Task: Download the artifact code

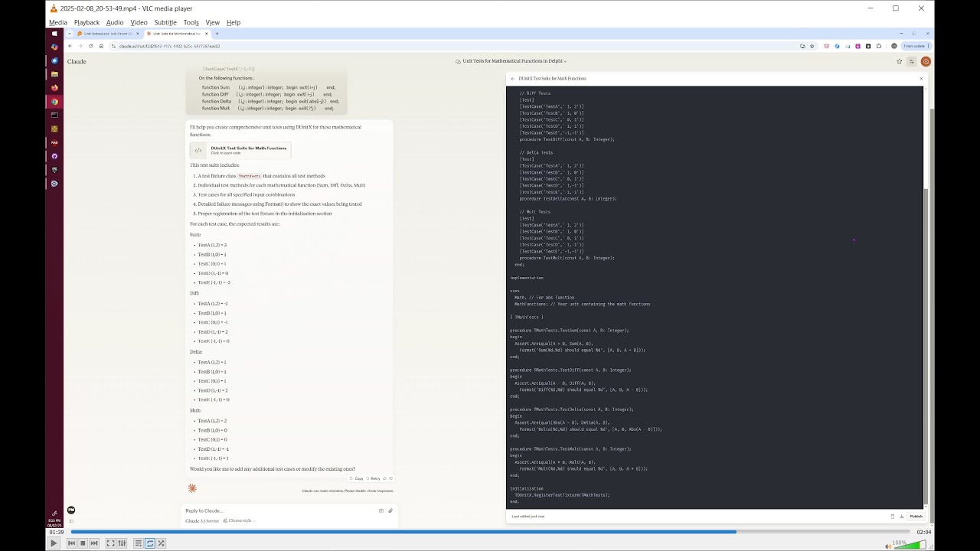Action: pos(901,517)
